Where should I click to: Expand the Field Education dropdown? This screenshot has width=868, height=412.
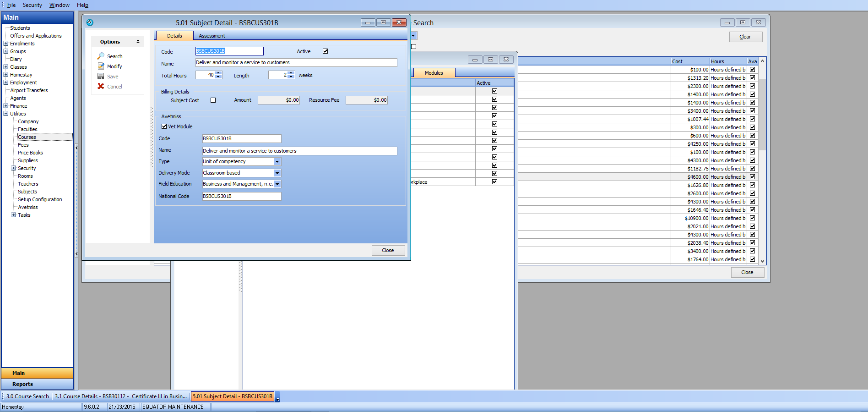point(277,184)
